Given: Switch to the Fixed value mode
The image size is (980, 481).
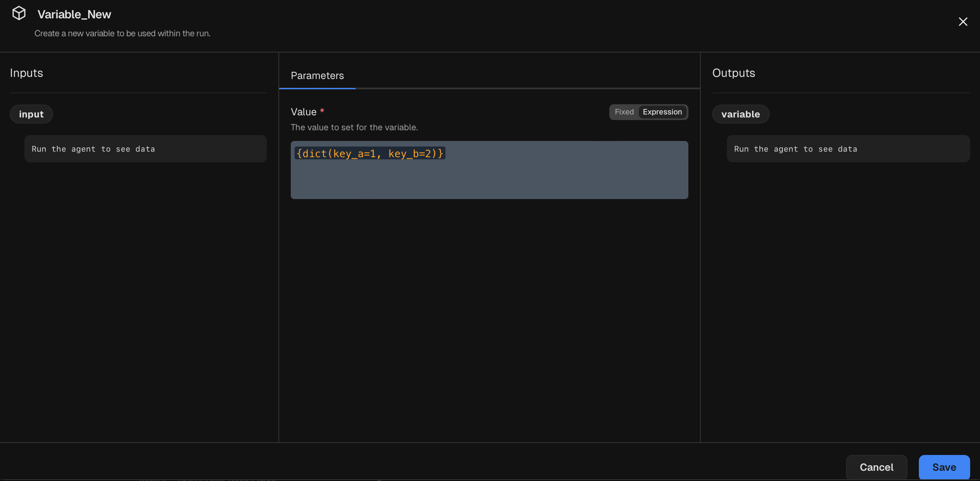Looking at the screenshot, I should pos(624,111).
